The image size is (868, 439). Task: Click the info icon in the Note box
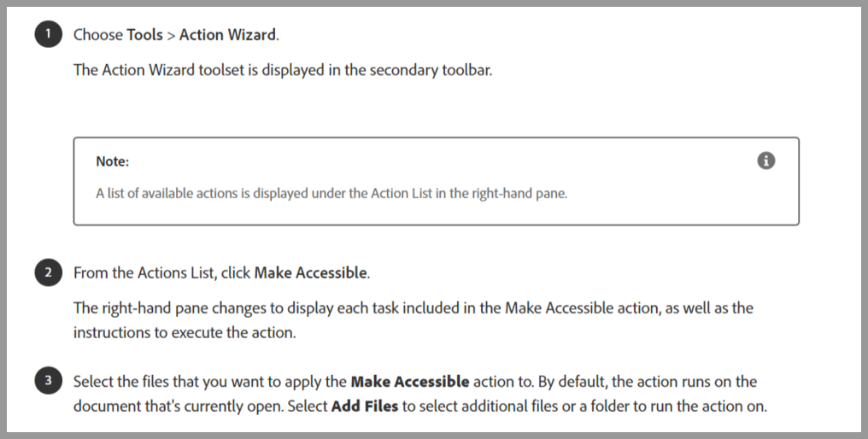click(x=766, y=161)
